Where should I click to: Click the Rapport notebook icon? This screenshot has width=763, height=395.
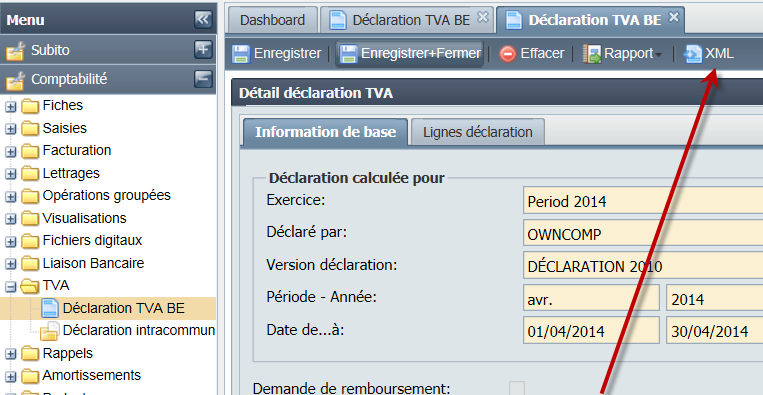tap(592, 54)
